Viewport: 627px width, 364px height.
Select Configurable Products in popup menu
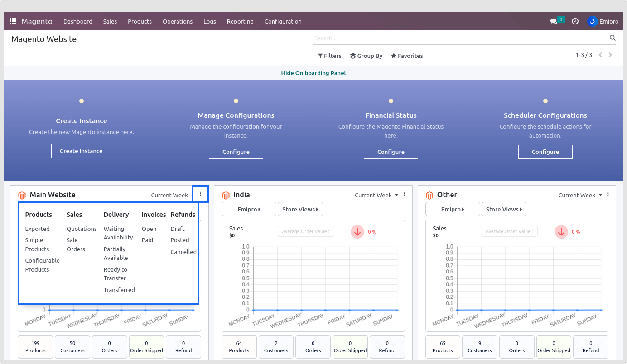pos(42,265)
